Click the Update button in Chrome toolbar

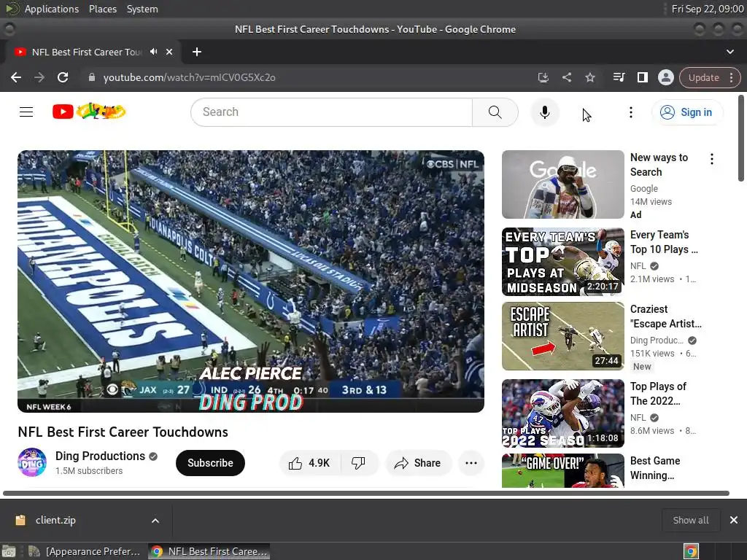(x=704, y=77)
